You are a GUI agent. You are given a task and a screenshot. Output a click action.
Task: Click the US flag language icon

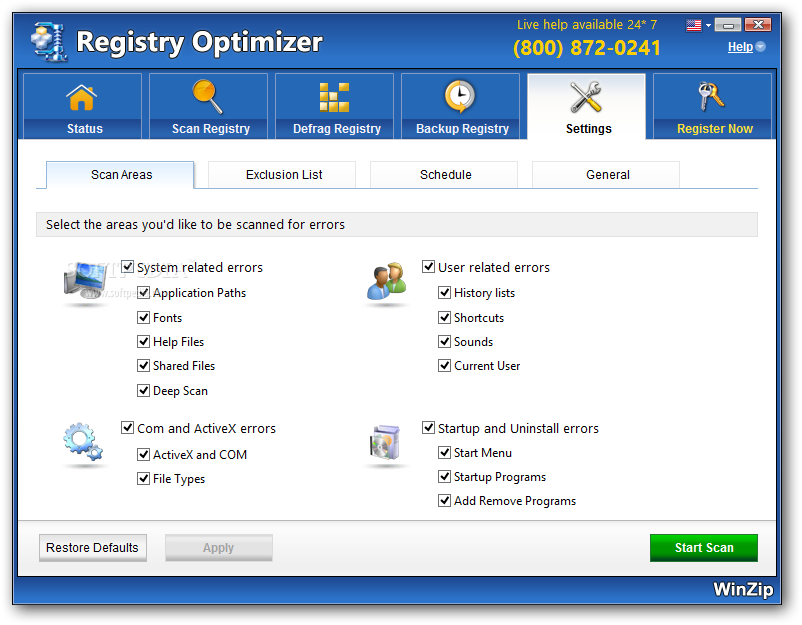click(x=694, y=26)
